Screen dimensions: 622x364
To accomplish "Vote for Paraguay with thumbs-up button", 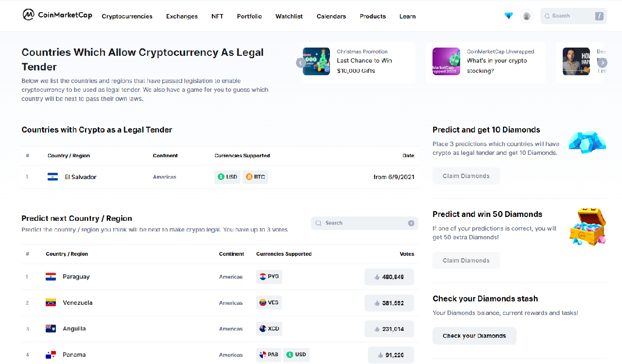I will coord(389,277).
